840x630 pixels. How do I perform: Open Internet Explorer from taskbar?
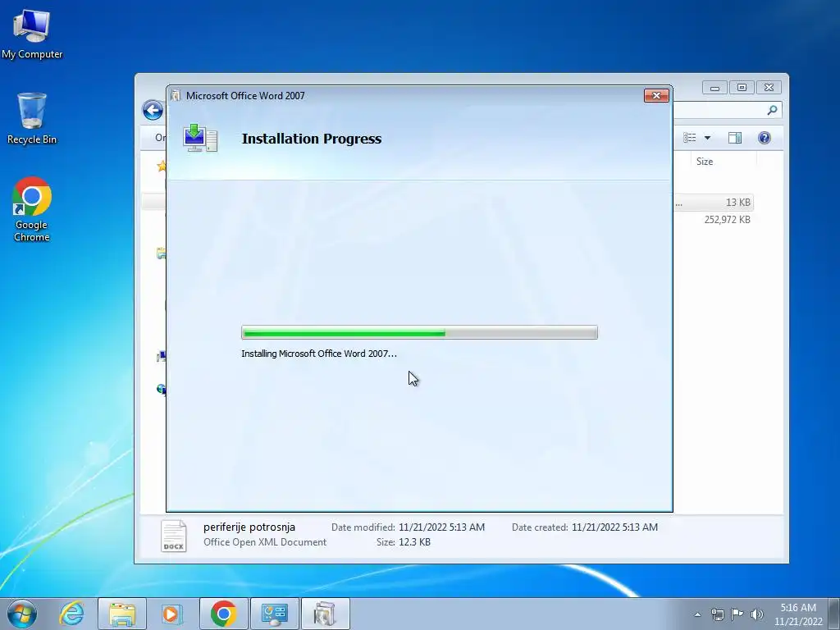(x=72, y=614)
